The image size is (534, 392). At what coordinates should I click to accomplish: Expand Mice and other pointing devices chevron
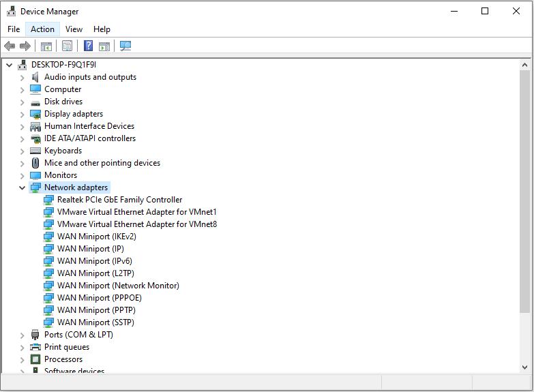pyautogui.click(x=22, y=164)
